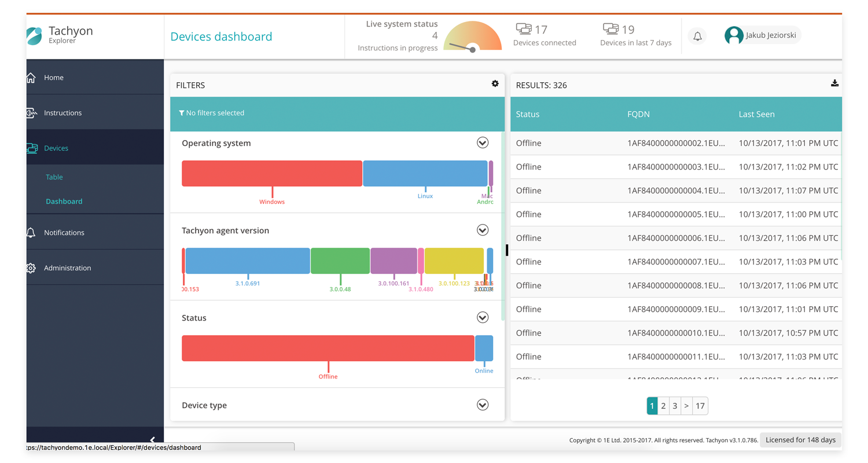The height and width of the screenshot is (463, 868).
Task: Open the Instructions menu item
Action: click(x=95, y=113)
